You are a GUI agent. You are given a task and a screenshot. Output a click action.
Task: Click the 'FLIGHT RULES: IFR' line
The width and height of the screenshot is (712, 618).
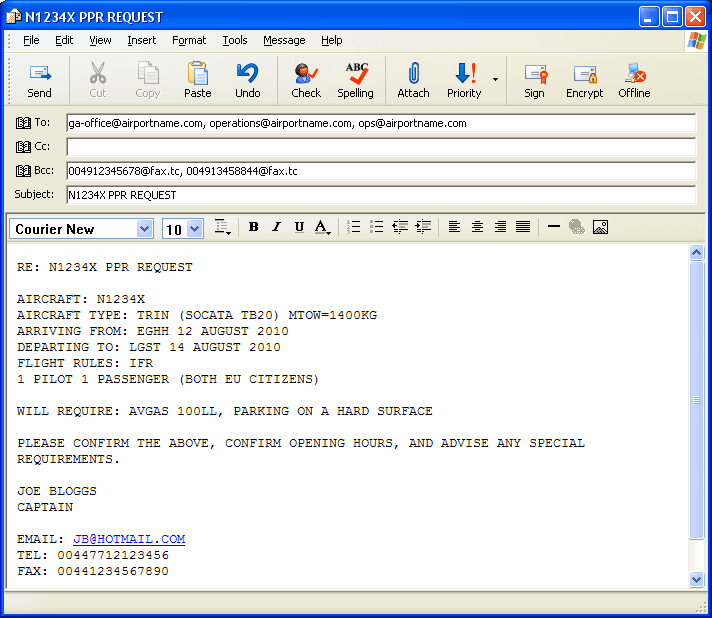85,363
